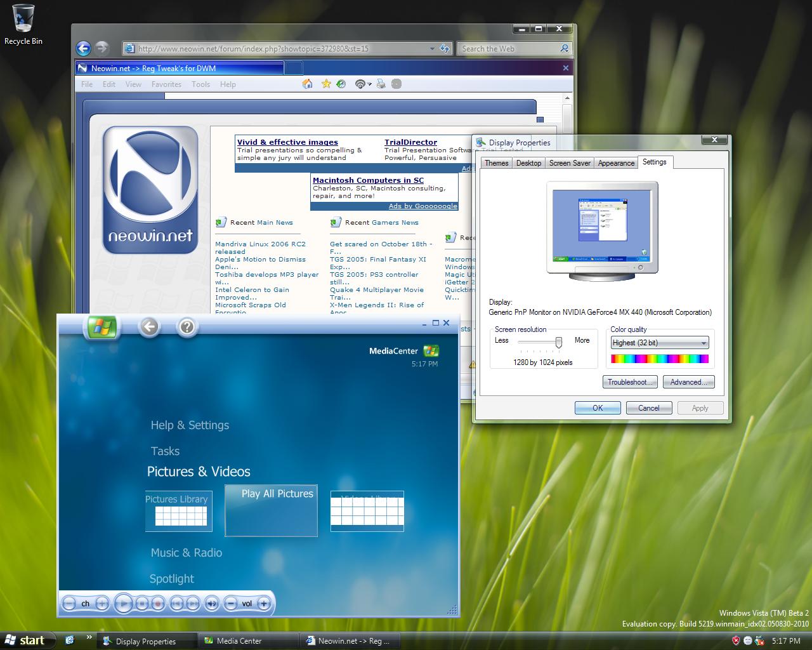Expand the Color quality dropdown
Image resolution: width=812 pixels, height=650 pixels.
pyautogui.click(x=703, y=343)
